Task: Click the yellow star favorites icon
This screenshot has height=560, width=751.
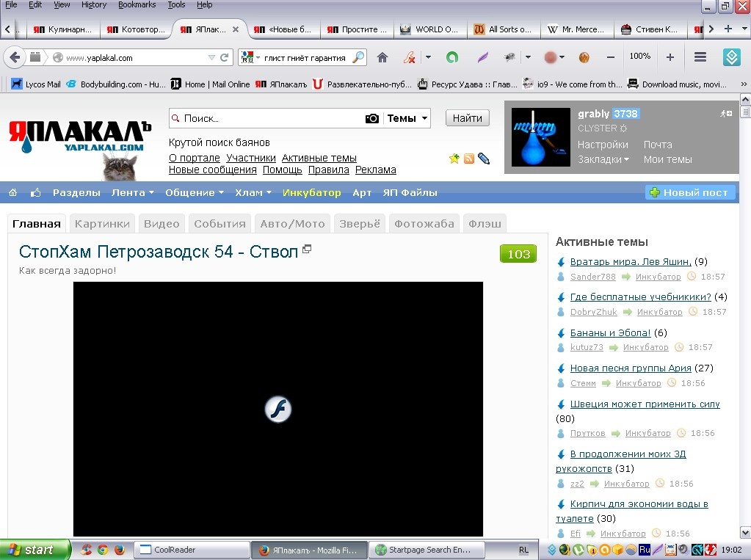Action: click(454, 159)
